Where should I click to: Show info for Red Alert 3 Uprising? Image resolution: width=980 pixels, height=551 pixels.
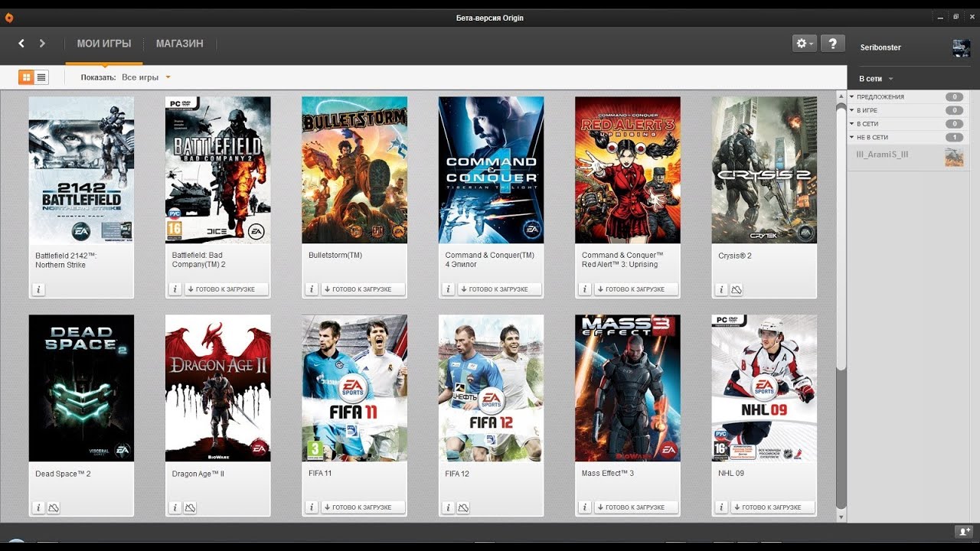point(585,289)
